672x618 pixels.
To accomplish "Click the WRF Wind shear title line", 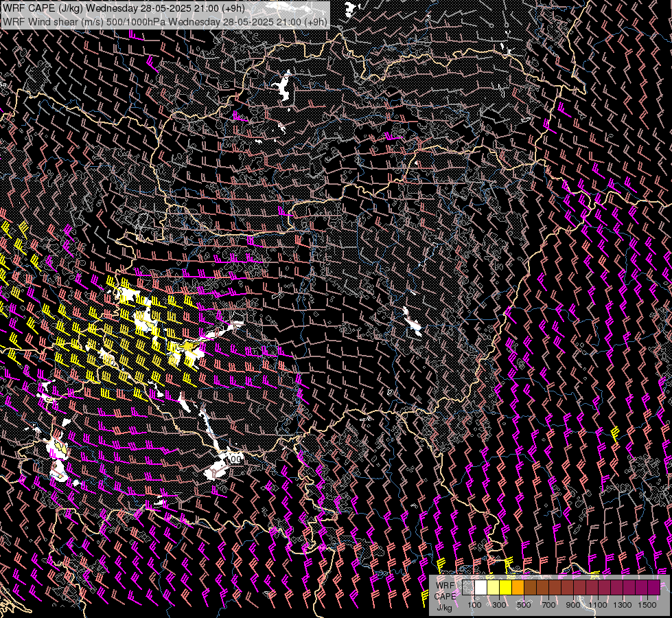I will tap(165, 22).
